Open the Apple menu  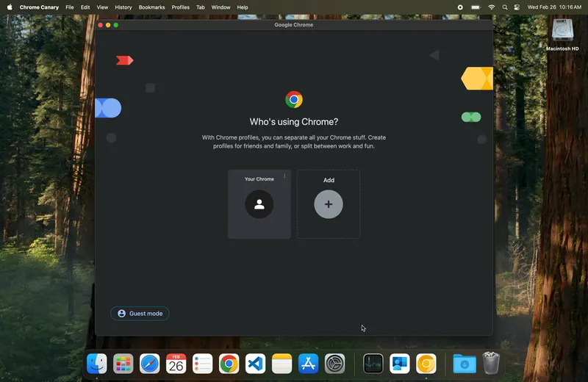10,7
